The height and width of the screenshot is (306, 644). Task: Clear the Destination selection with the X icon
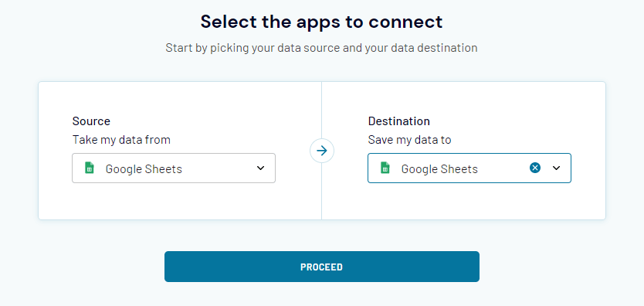tap(535, 168)
